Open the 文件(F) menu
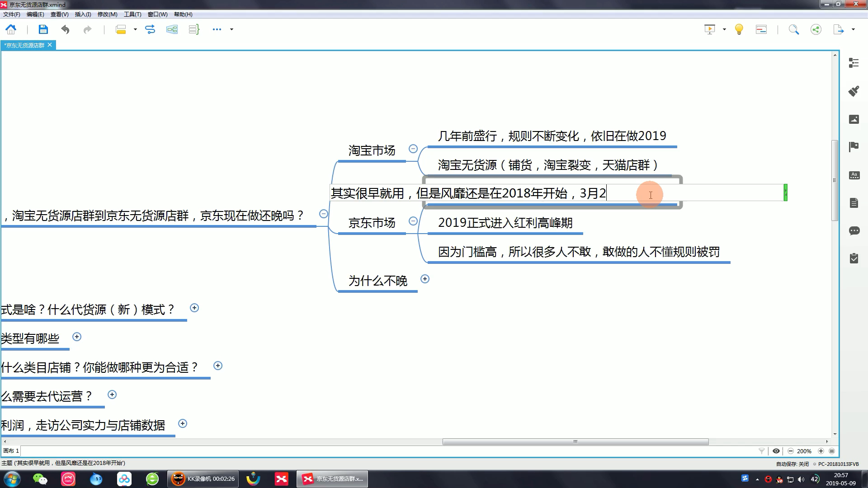Image resolution: width=868 pixels, height=488 pixels. click(12, 14)
